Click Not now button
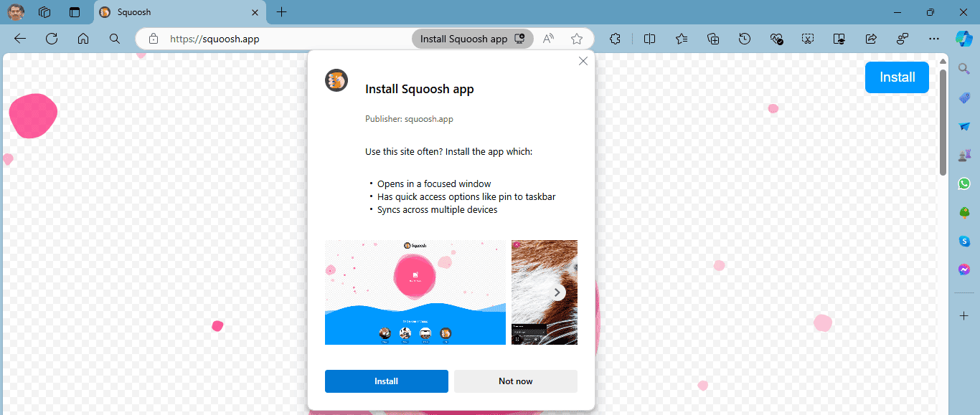The height and width of the screenshot is (415, 980). pyautogui.click(x=516, y=381)
